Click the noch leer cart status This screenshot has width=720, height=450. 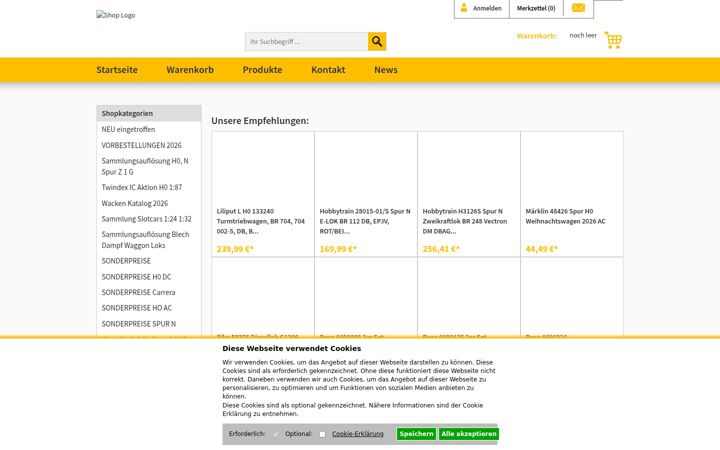click(x=583, y=35)
